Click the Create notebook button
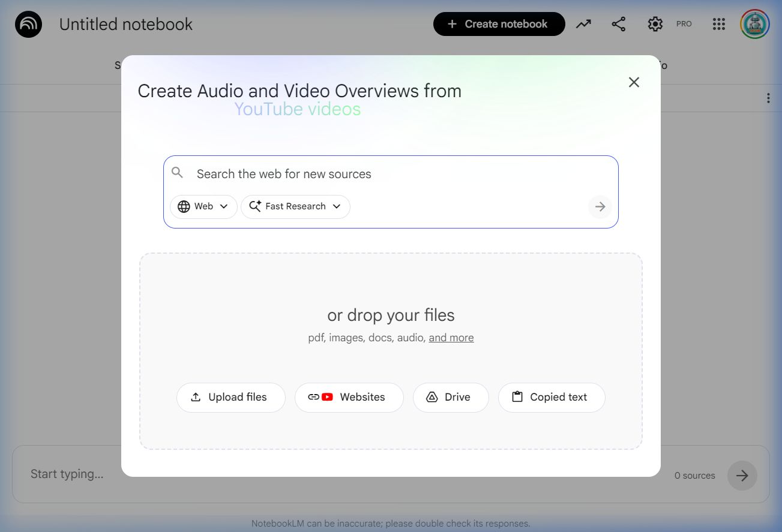782x532 pixels. click(x=499, y=24)
